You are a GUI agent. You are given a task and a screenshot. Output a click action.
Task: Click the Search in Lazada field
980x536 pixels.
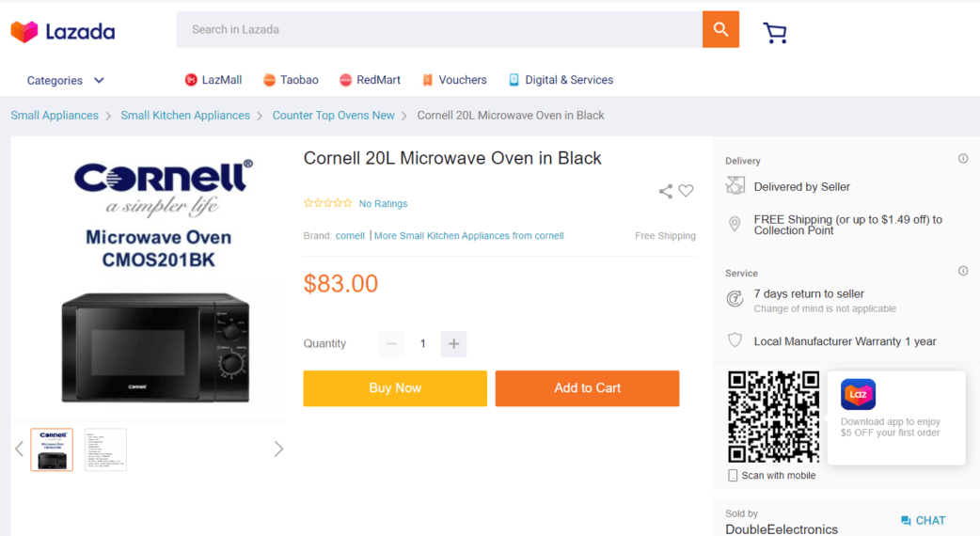pos(439,29)
